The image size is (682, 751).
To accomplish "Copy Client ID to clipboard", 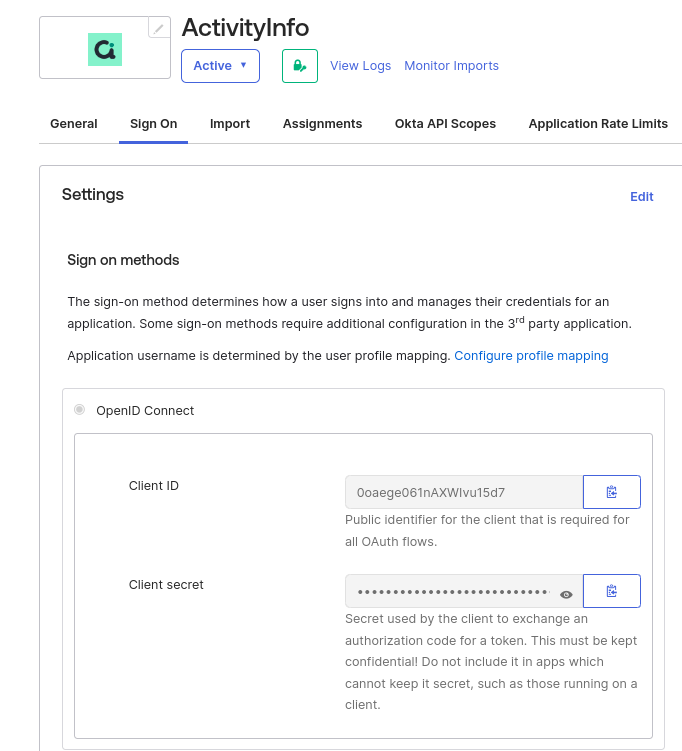I will click(612, 492).
